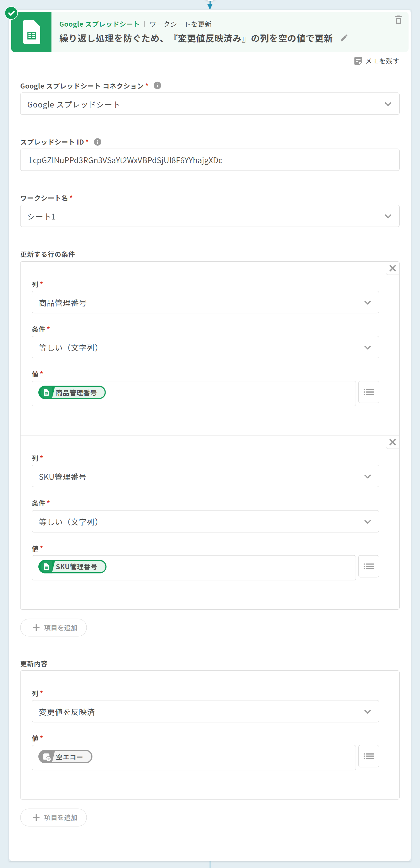Open the 列 dropdown showing 変更値を反映済
Image resolution: width=420 pixels, height=868 pixels.
pyautogui.click(x=205, y=711)
